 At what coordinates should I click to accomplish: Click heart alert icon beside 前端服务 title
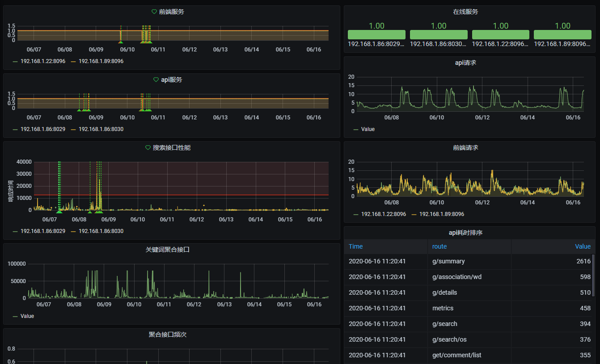(154, 12)
